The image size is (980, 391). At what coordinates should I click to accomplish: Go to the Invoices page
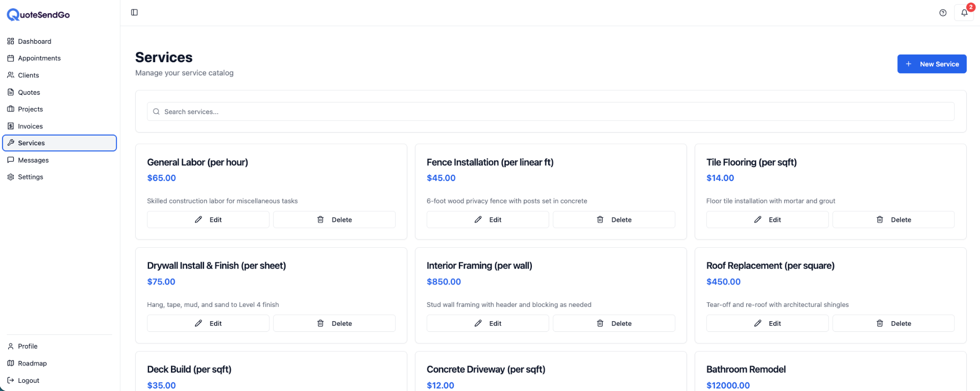coord(30,126)
